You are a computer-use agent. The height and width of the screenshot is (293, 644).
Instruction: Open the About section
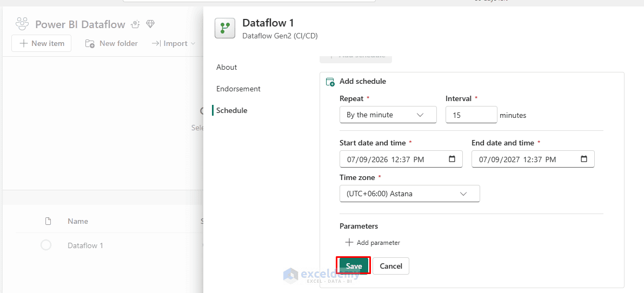point(227,67)
